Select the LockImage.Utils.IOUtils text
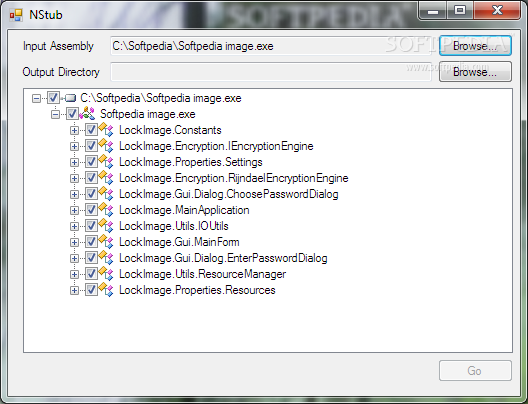528x404 pixels. tap(174, 226)
